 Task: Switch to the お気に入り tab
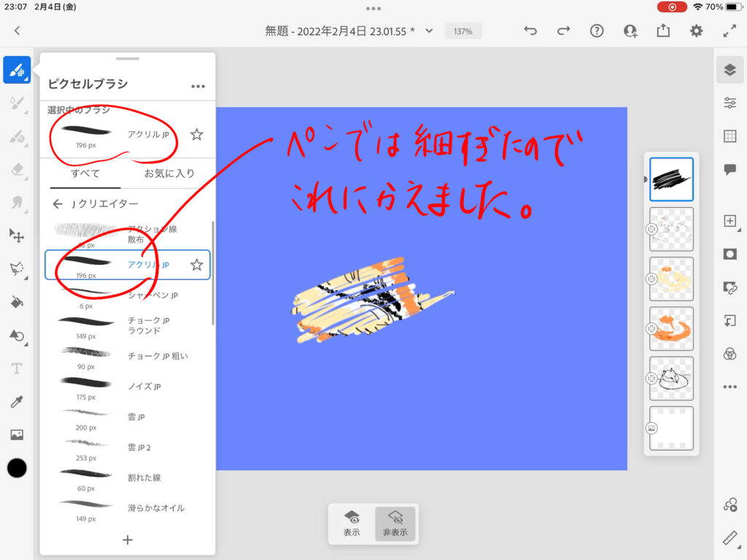point(171,174)
